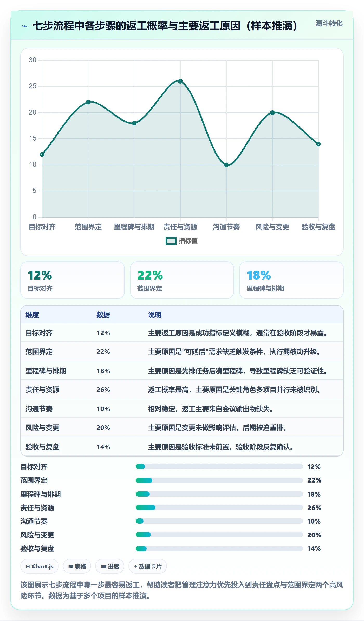
Task: Click the 风险与变更 20% progress bar
Action: (219, 535)
